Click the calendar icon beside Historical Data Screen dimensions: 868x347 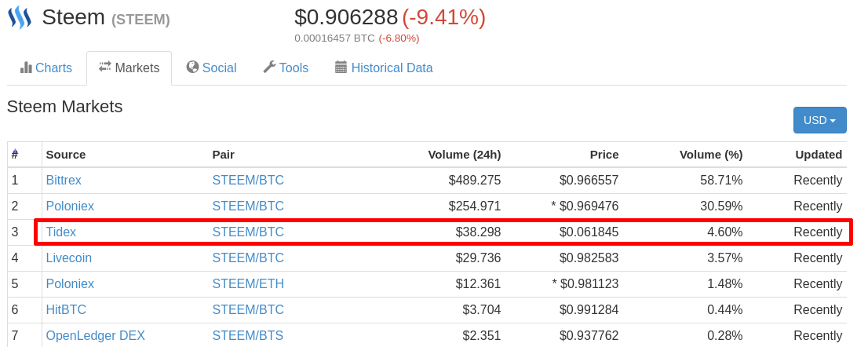341,68
